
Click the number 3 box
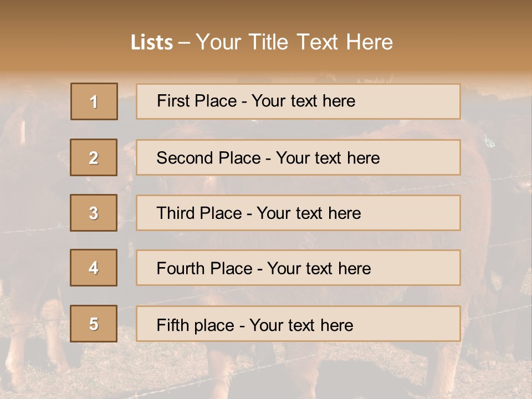[x=94, y=213]
